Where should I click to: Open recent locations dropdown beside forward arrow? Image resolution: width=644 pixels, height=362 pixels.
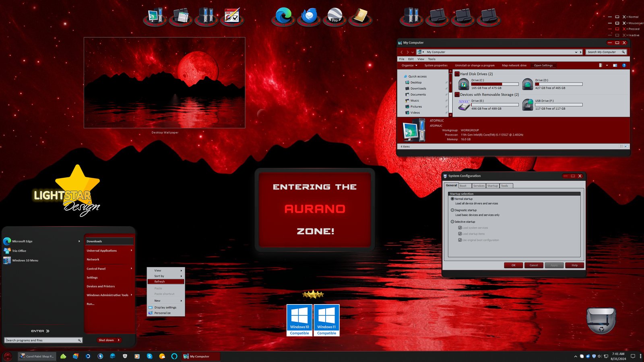pos(413,52)
